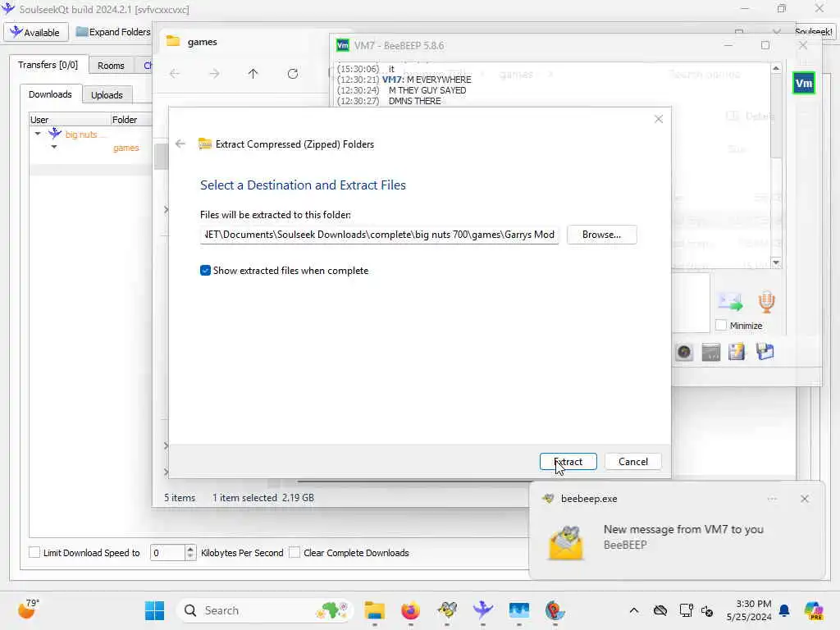
Task: Open the clock and date panel
Action: 749,610
